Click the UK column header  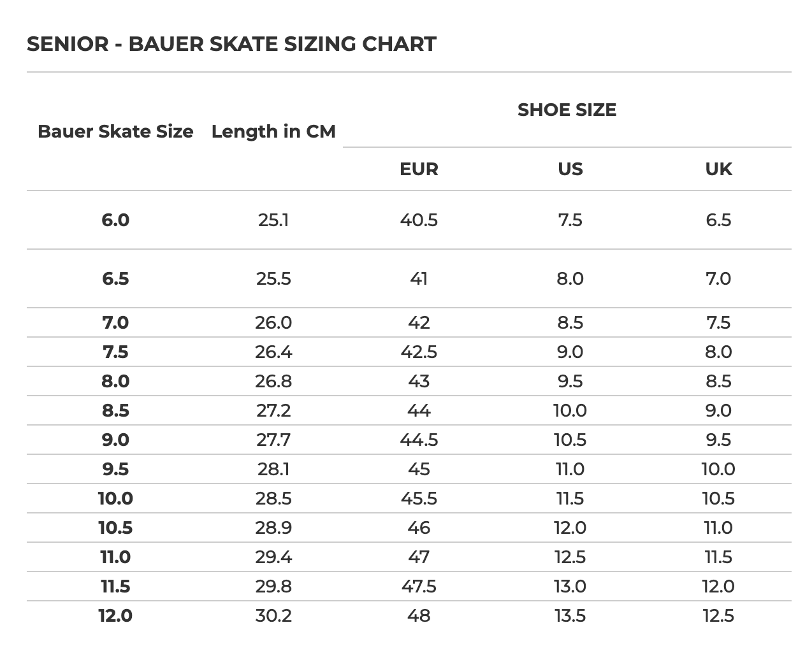(x=718, y=169)
